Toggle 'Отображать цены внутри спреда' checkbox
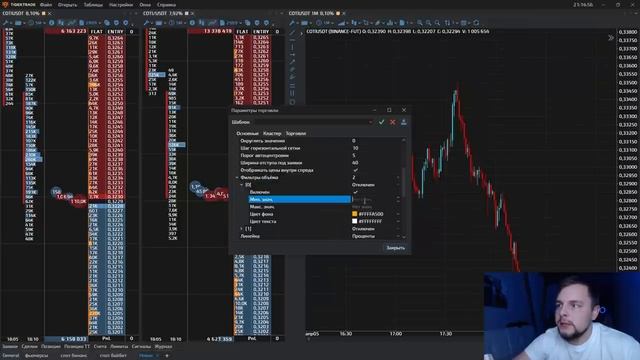The image size is (640, 360). 355,170
